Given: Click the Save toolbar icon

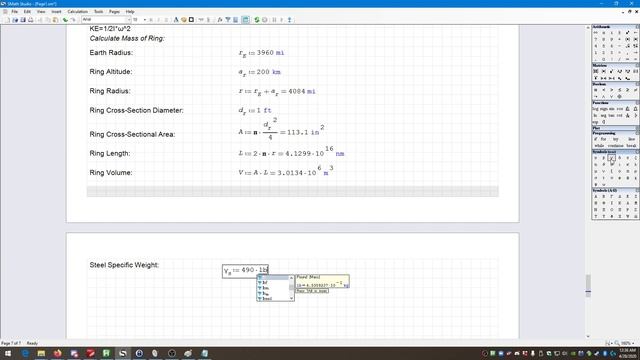Looking at the screenshot, I should [x=23, y=20].
